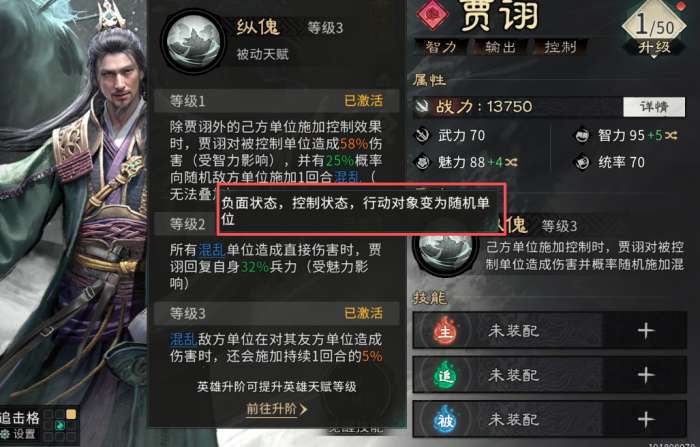Add a skill with the 主 slot plus
This screenshot has height=447, width=700.
click(646, 331)
